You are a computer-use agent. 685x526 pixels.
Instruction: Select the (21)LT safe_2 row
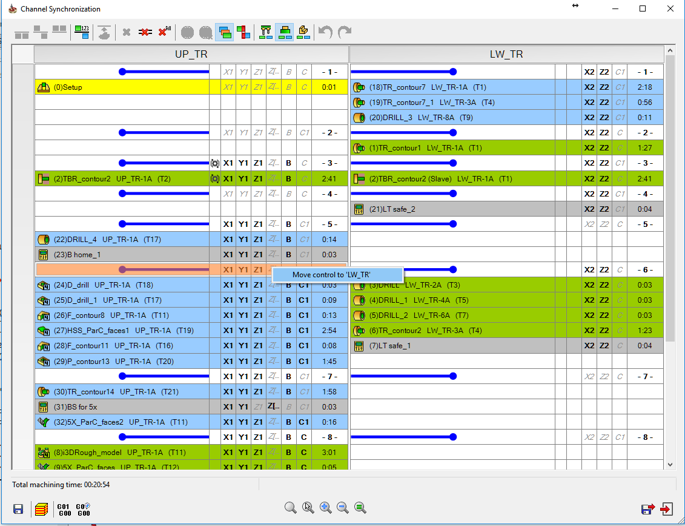click(x=506, y=209)
